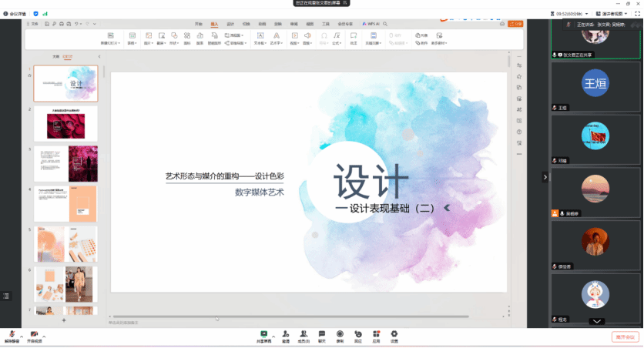Image resolution: width=644 pixels, height=348 pixels.
Task: Switch to the 设计 ribbon tab
Action: [x=230, y=24]
